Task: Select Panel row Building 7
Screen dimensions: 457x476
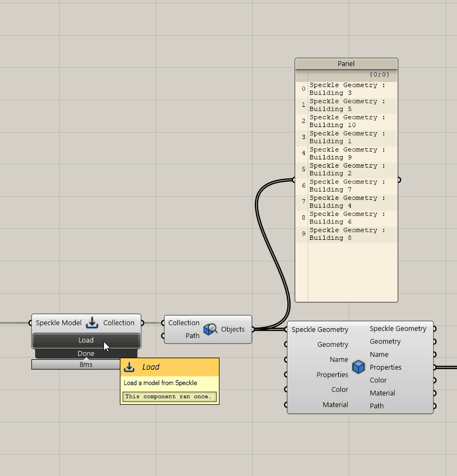Action: click(346, 186)
